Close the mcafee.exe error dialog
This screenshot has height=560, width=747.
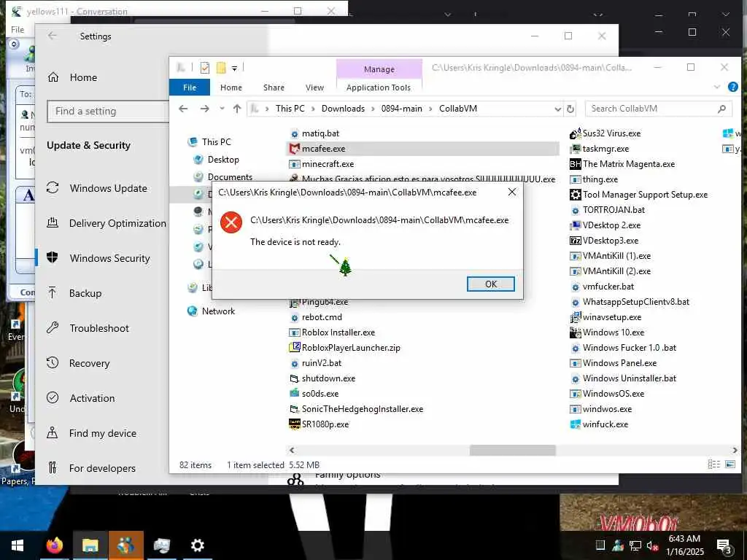511,192
